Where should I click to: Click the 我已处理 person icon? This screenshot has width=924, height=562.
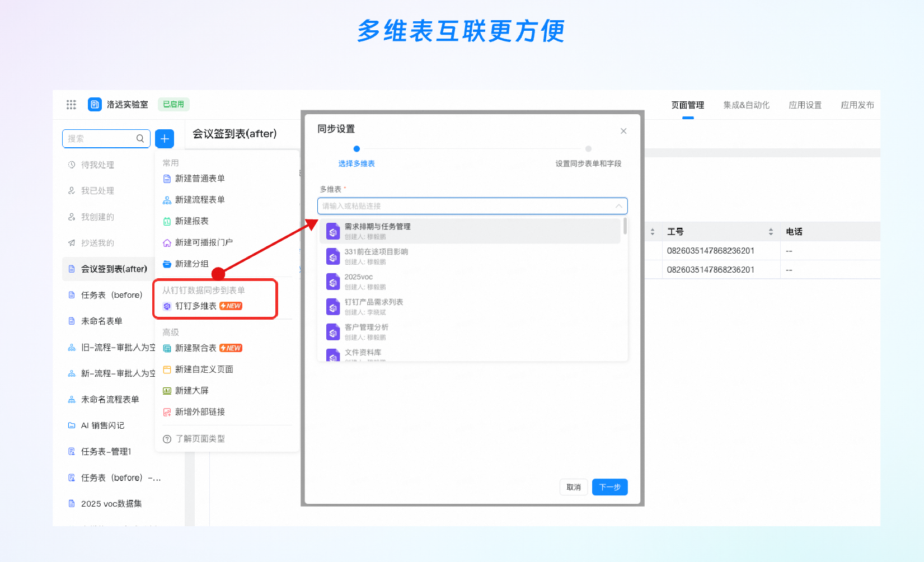pyautogui.click(x=72, y=191)
